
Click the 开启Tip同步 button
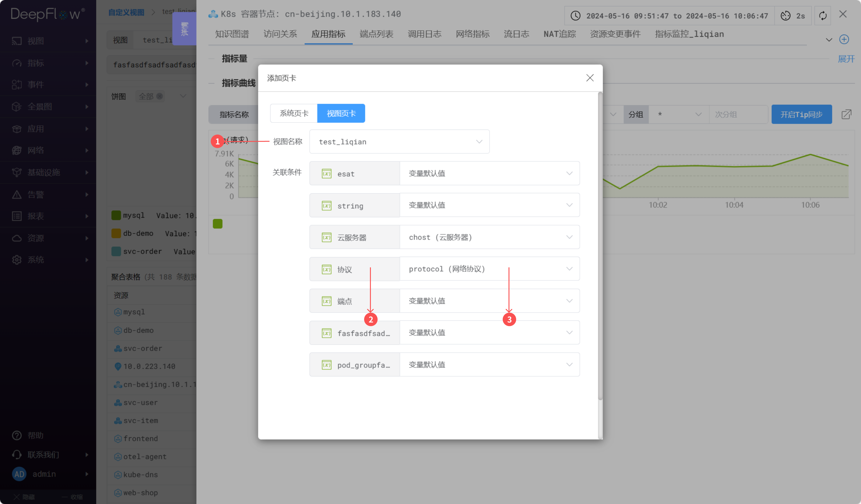[802, 114]
